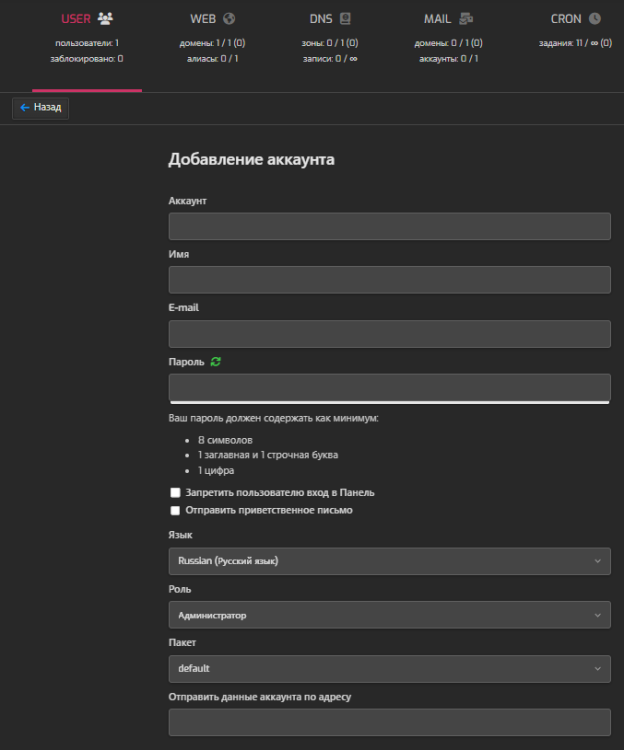Viewport: 624px width, 750px height.
Task: Click the users icon next to USER
Action: (x=105, y=18)
